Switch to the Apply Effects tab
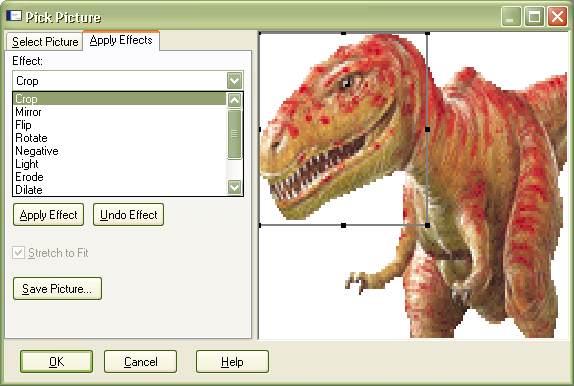The image size is (574, 386). (121, 40)
